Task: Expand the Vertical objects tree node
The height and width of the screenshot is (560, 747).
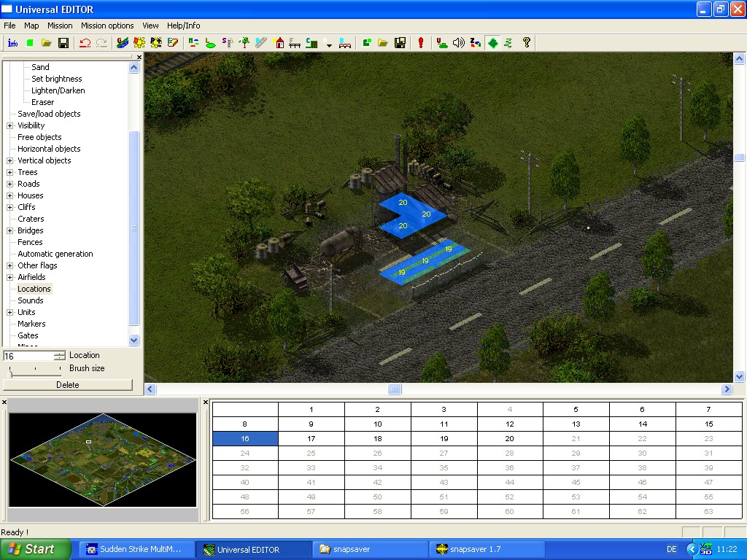Action: [x=9, y=160]
